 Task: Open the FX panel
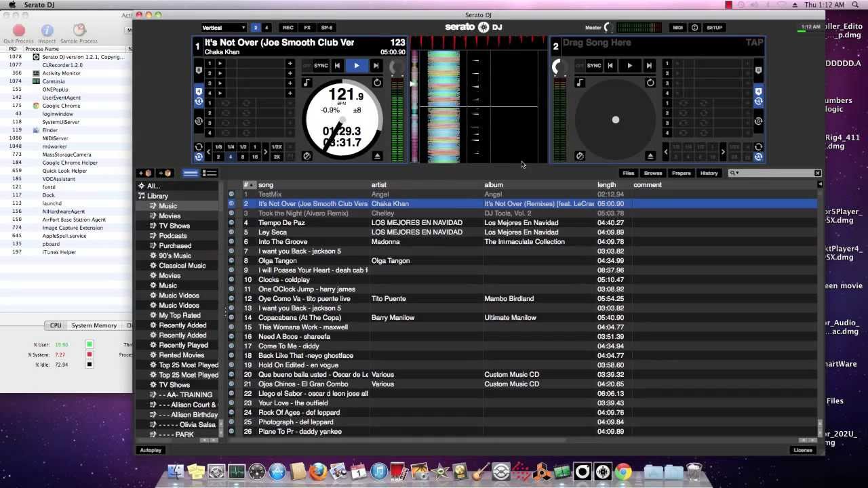point(307,28)
